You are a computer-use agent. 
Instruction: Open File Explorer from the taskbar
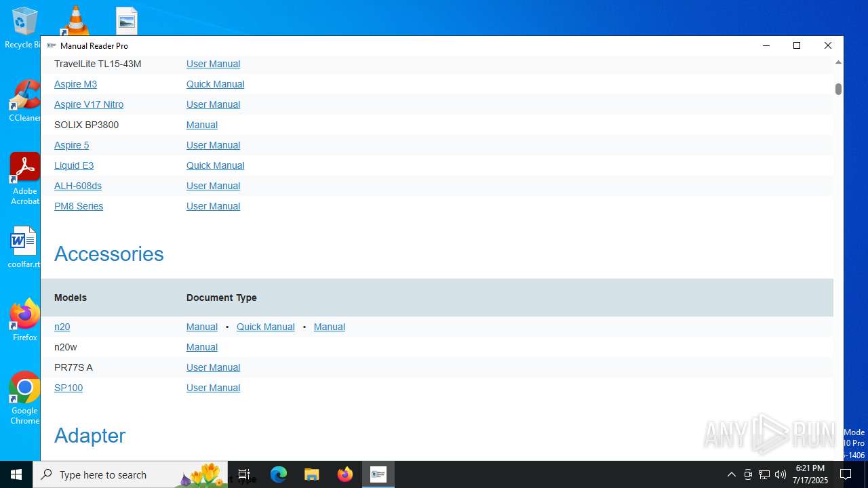tap(312, 474)
